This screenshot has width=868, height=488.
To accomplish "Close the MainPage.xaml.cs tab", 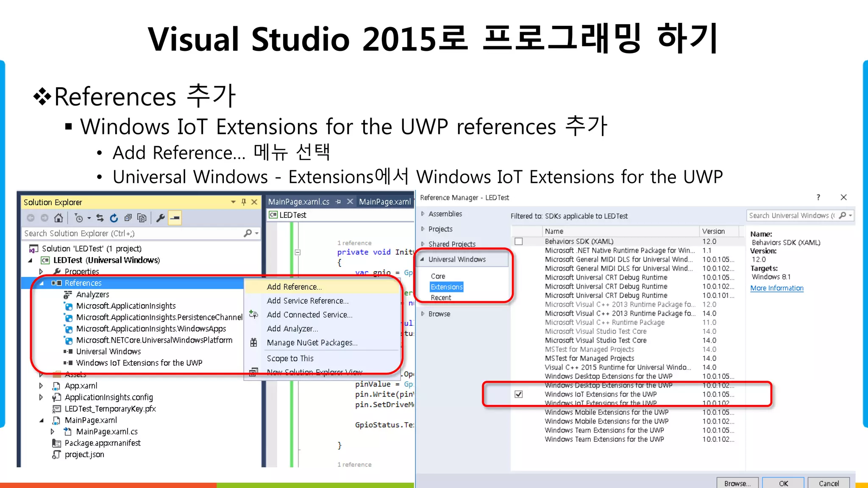I will [x=350, y=202].
